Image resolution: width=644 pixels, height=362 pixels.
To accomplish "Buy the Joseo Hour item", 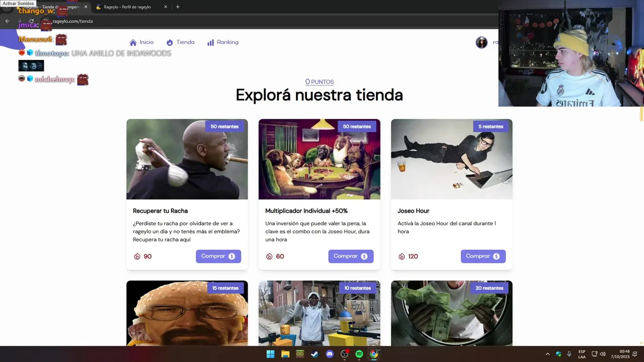I will 483,256.
